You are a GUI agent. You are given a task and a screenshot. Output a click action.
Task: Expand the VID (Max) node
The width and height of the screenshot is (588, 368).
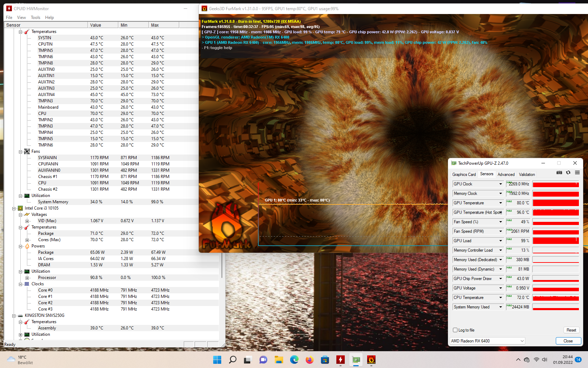click(x=27, y=221)
